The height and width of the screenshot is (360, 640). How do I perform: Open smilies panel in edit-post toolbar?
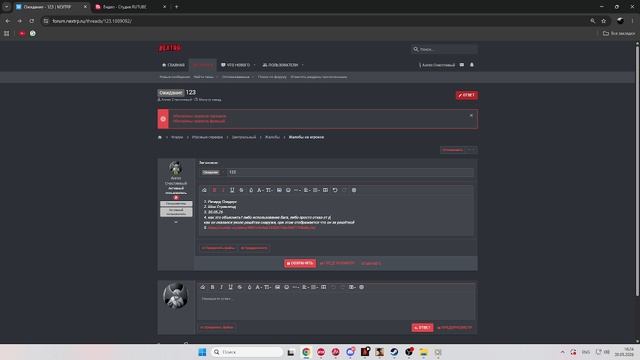click(x=288, y=190)
